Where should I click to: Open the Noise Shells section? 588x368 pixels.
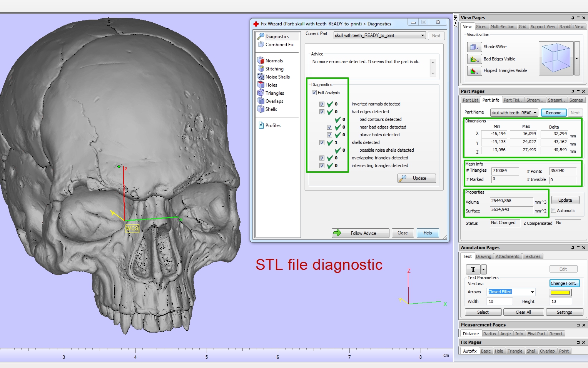click(x=277, y=77)
